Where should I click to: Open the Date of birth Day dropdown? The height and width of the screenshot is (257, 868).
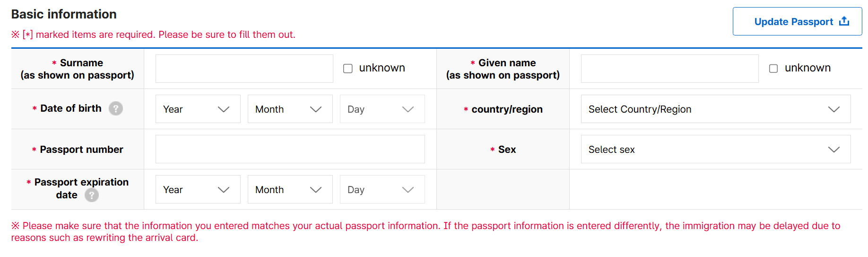pyautogui.click(x=382, y=109)
